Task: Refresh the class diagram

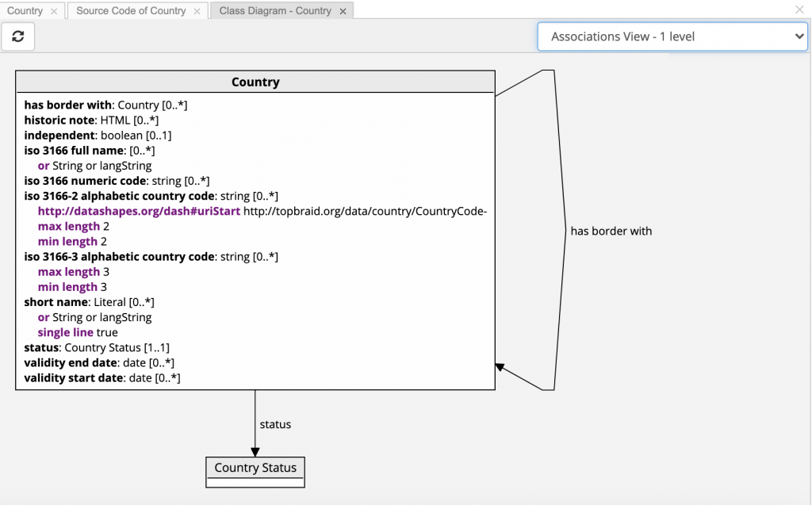Action: coord(18,36)
